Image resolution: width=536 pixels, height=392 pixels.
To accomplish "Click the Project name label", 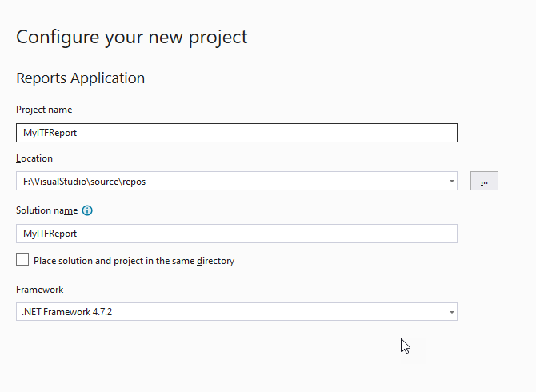I will [x=44, y=110].
